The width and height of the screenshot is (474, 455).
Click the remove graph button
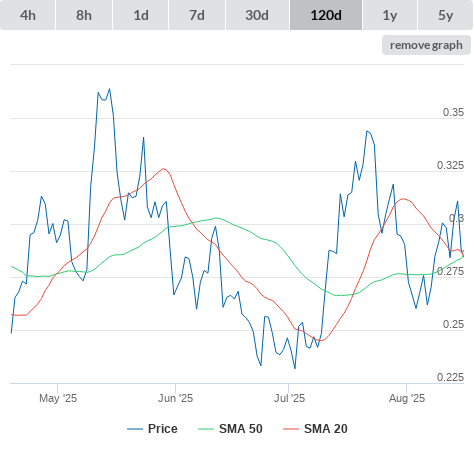(426, 45)
